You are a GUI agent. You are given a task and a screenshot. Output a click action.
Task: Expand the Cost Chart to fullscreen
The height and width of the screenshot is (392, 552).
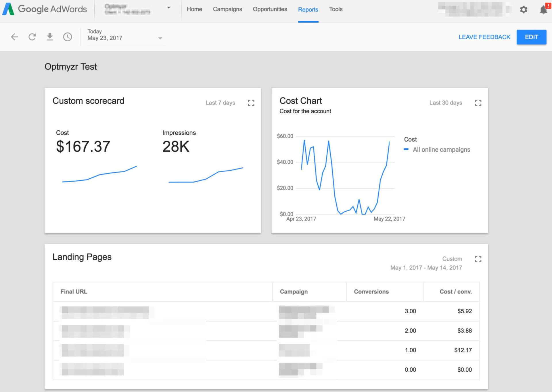478,103
